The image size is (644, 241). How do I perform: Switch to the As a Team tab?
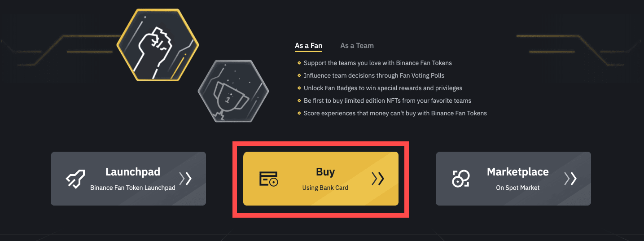[x=357, y=46]
